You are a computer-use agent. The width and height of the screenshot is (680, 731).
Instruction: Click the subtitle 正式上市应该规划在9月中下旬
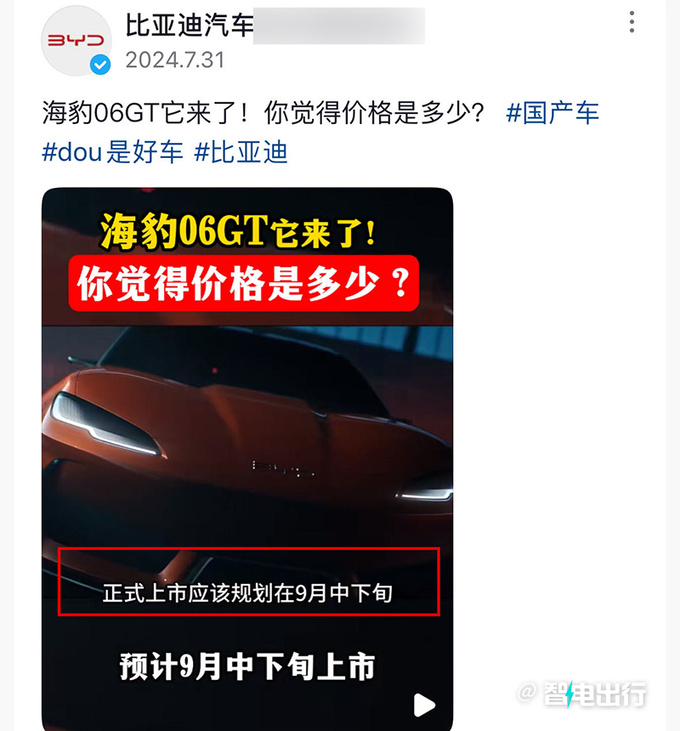(x=247, y=593)
